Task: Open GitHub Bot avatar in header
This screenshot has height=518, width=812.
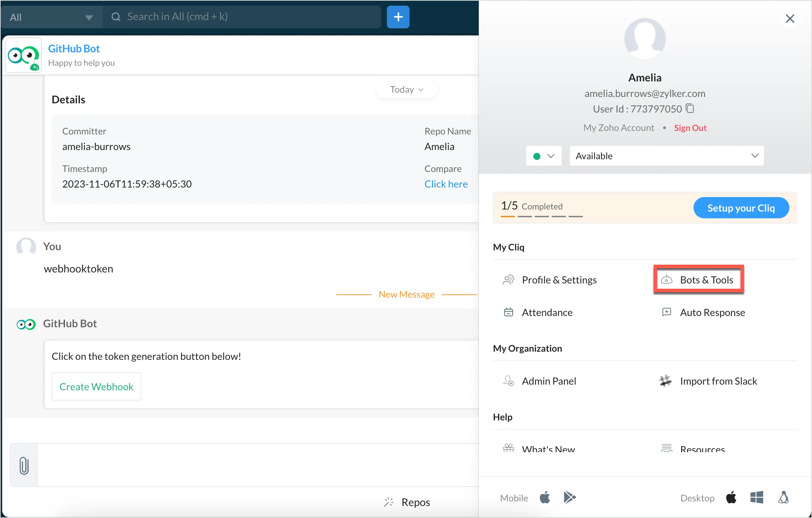Action: 23,56
